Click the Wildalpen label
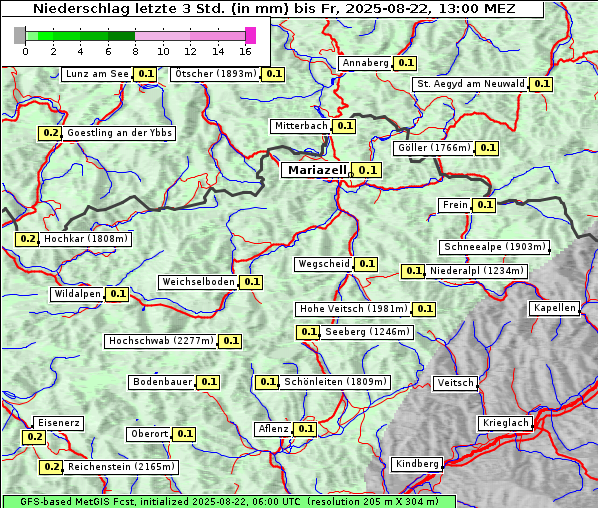This screenshot has height=508, width=598. tap(77, 294)
